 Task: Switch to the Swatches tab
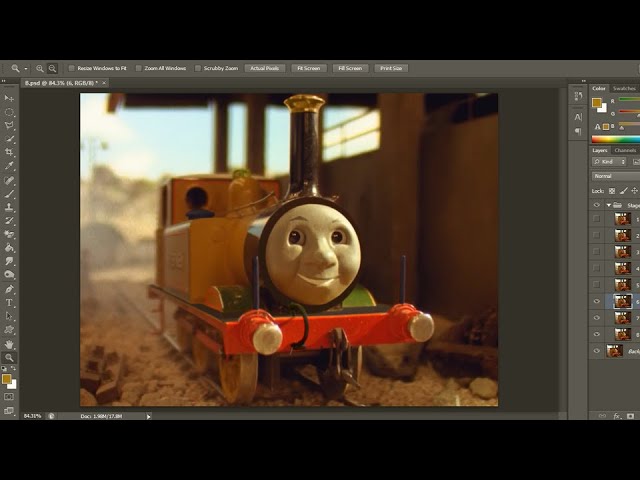[x=624, y=89]
